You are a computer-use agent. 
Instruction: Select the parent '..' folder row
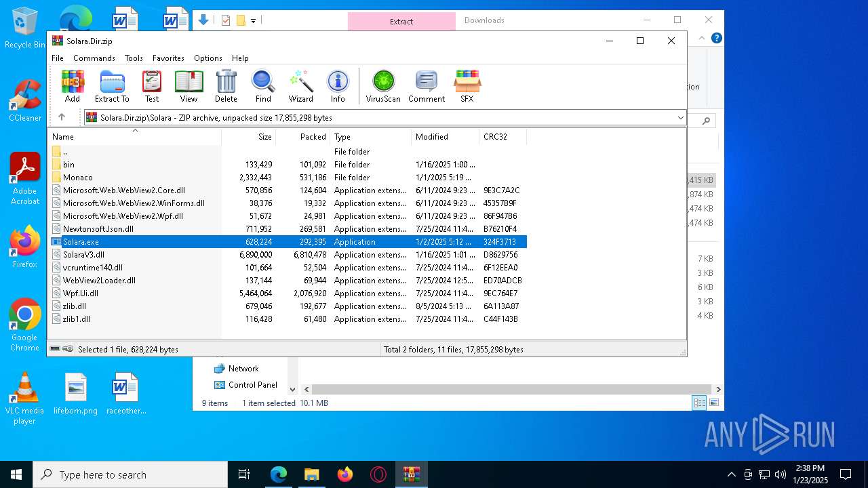[288, 152]
